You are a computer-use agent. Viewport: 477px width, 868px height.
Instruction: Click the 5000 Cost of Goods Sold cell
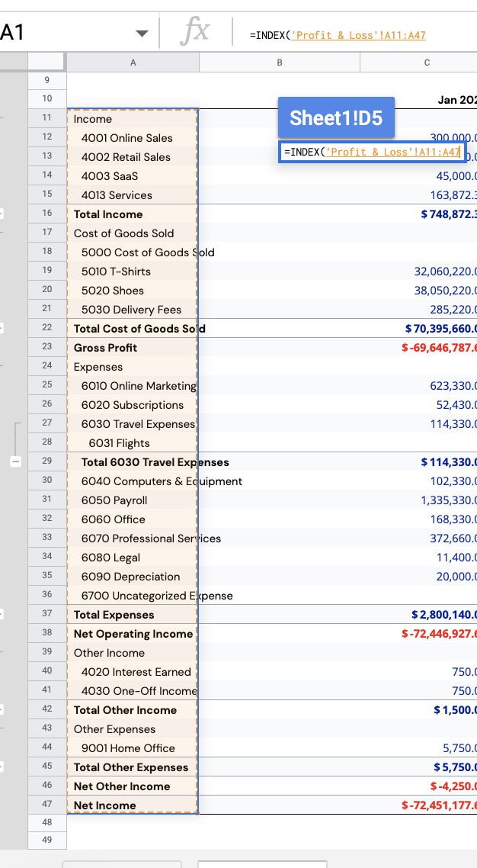[133, 252]
